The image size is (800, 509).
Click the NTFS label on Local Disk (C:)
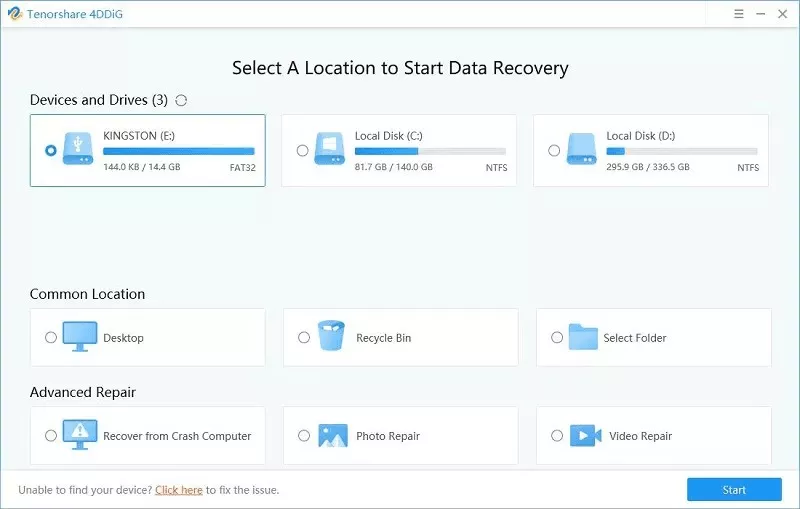coord(496,167)
